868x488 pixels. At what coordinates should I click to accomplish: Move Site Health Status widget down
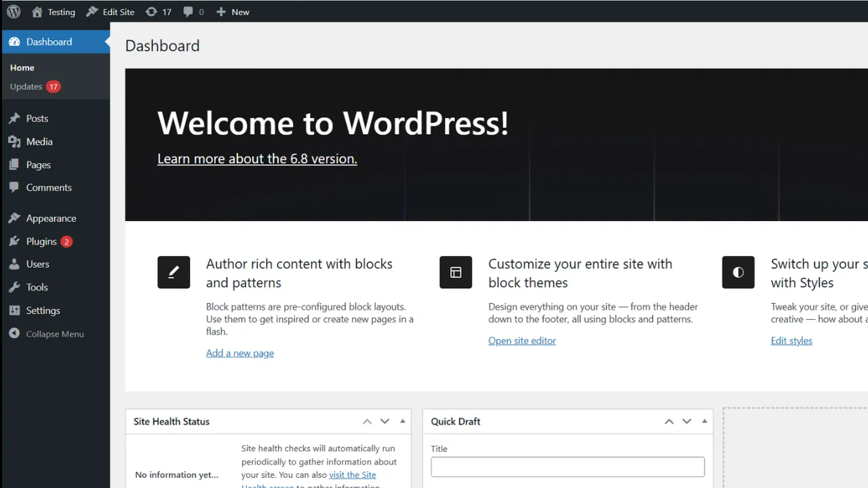click(384, 422)
